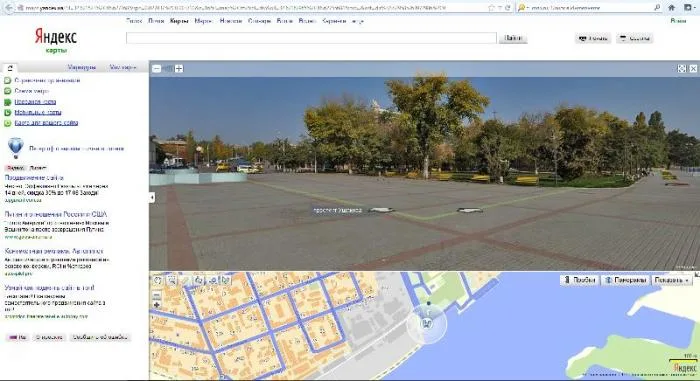Toggle the Пробки traffic layer

(579, 280)
